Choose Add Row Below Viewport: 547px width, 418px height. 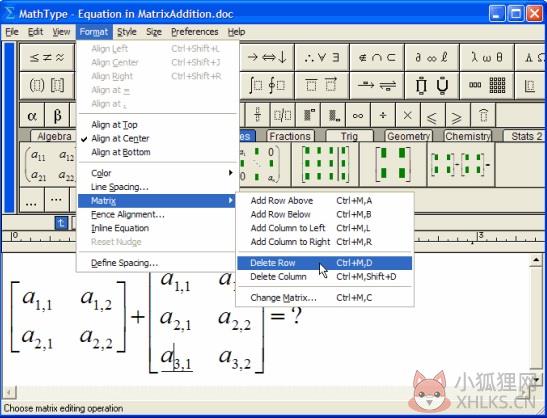point(324,214)
